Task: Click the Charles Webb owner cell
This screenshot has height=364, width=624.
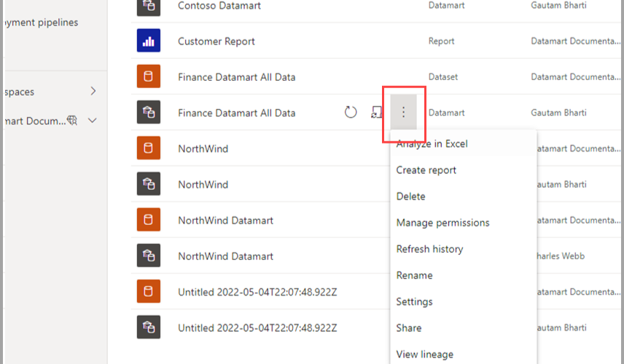Action: (561, 256)
